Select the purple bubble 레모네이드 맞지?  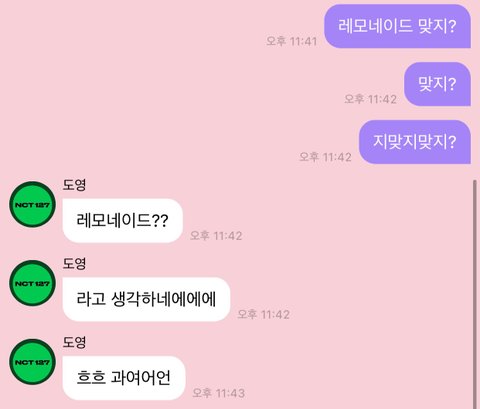[x=397, y=26]
